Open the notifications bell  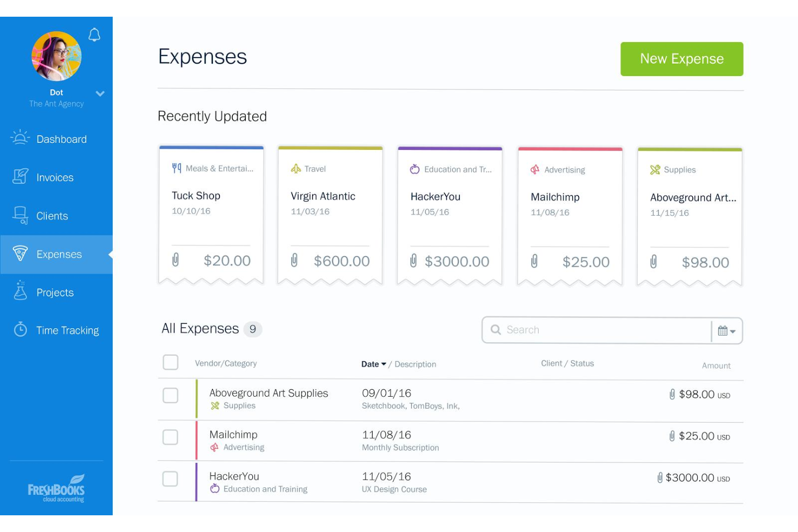[94, 34]
